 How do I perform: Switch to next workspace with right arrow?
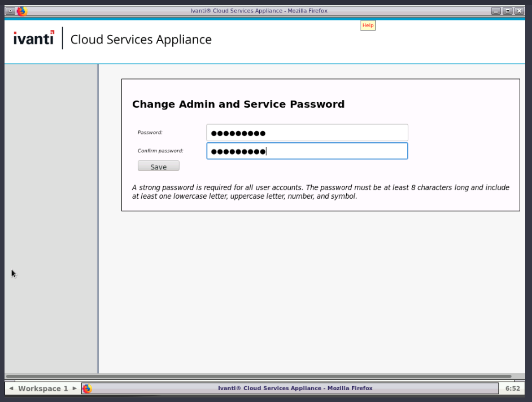tap(75, 388)
